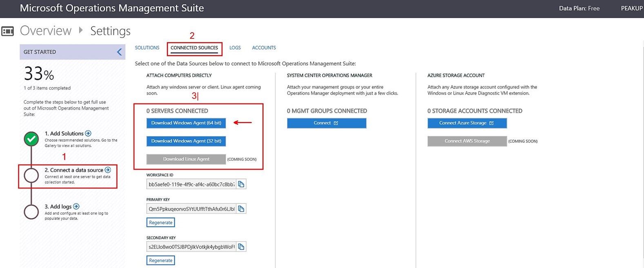
Task: Click the Secondary Key field
Action: point(191,247)
